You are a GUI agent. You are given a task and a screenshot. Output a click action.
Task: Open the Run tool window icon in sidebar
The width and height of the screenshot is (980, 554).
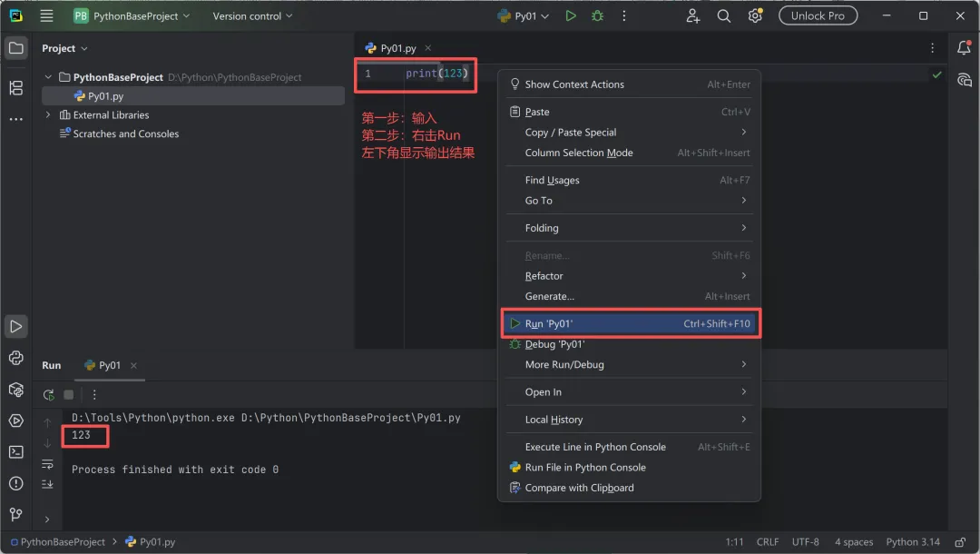coord(16,326)
